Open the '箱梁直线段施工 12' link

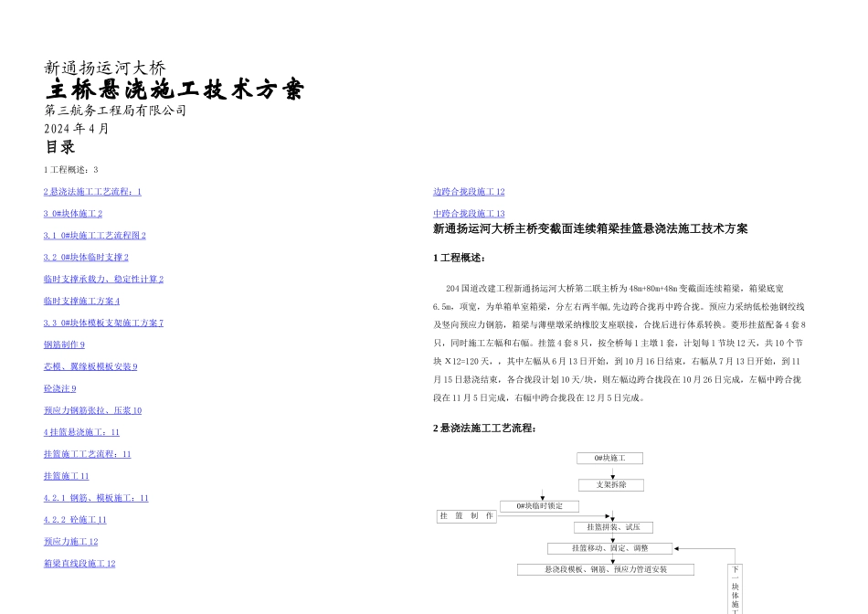click(79, 564)
